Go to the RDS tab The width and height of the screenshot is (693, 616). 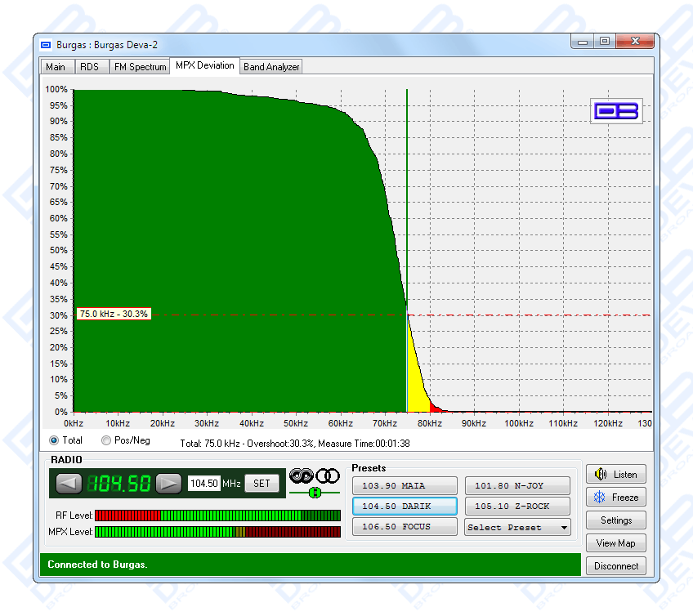click(89, 67)
